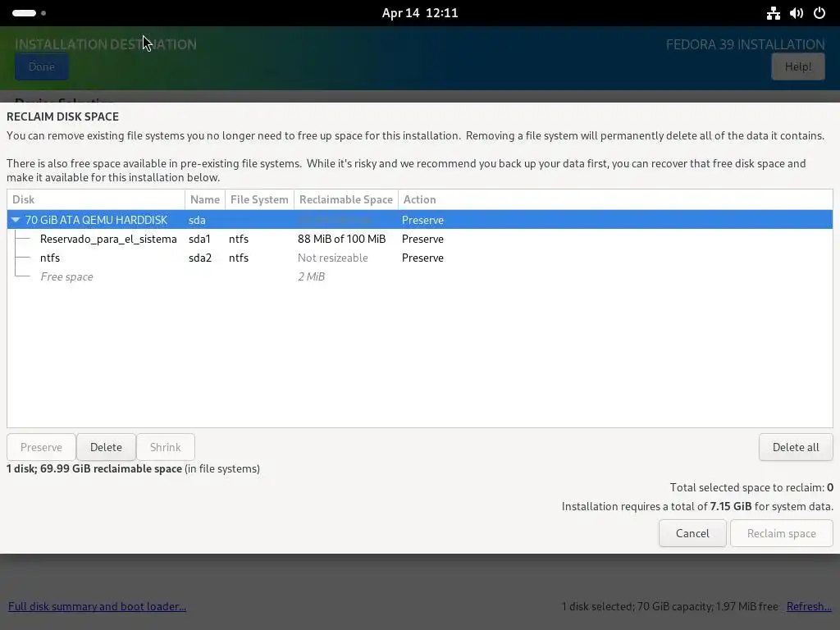Sort by the Name column header
This screenshot has width=840, height=630.
[x=204, y=199]
